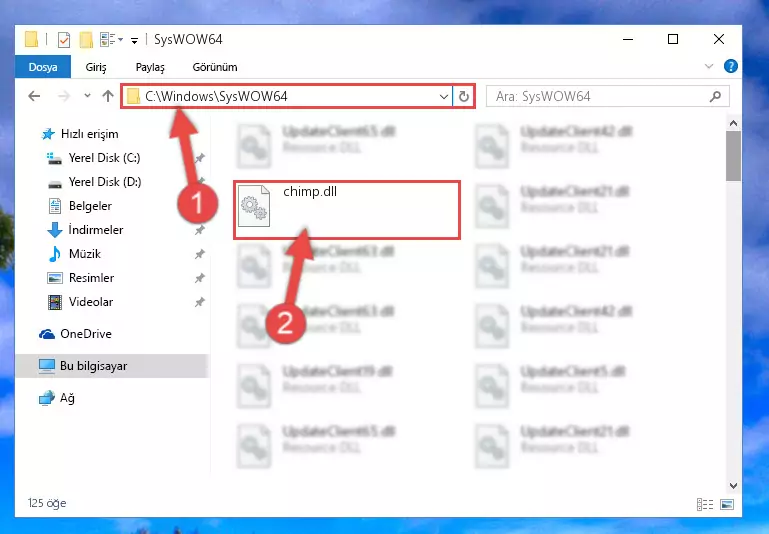Open Videolar in the sidebar

[x=91, y=302]
